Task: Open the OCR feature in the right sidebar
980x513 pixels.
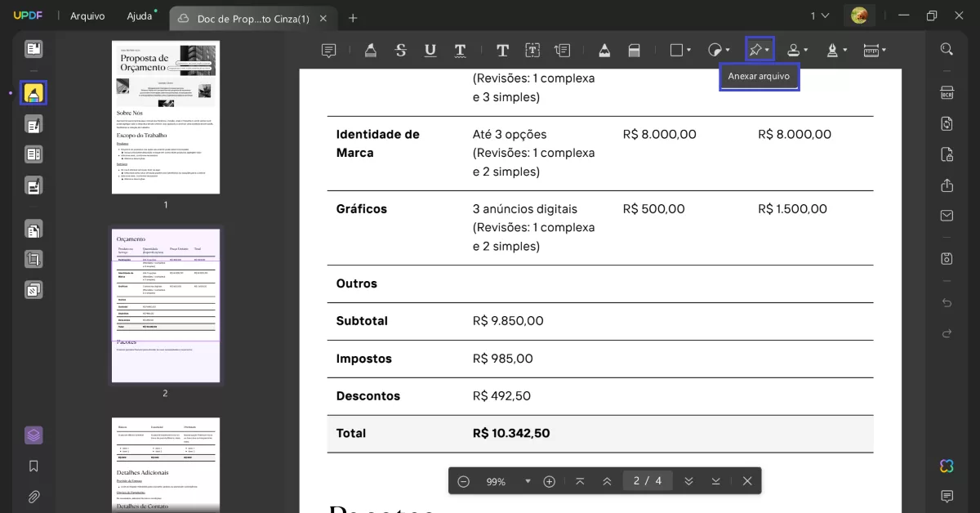Action: (x=946, y=92)
